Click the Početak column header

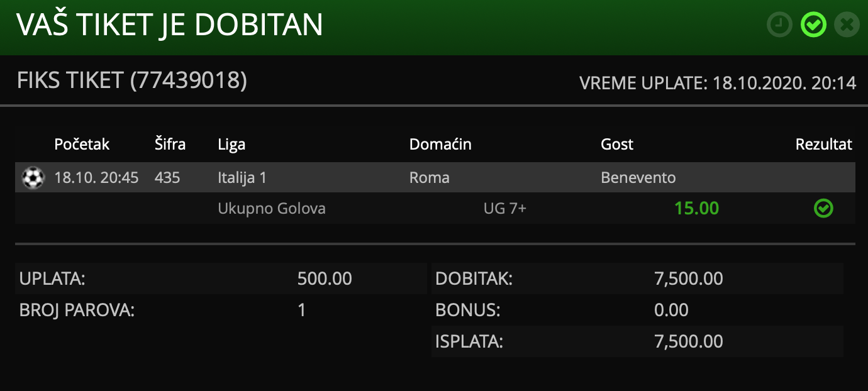pyautogui.click(x=82, y=145)
